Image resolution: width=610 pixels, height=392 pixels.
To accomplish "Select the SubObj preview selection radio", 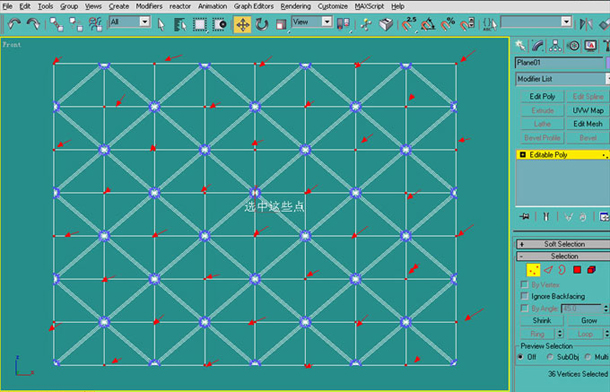I will click(550, 357).
